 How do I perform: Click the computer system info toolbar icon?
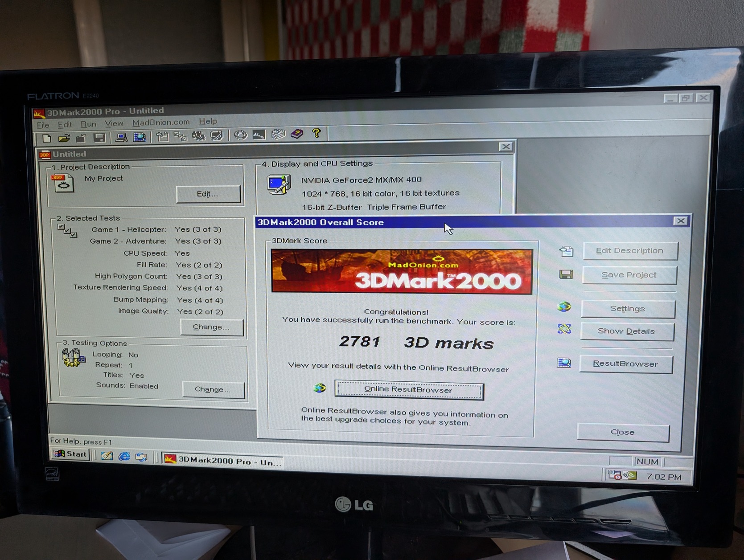click(121, 137)
